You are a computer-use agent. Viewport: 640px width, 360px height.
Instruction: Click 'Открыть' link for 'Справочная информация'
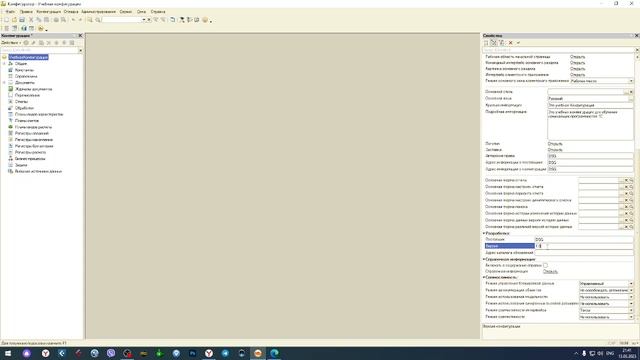(551, 271)
